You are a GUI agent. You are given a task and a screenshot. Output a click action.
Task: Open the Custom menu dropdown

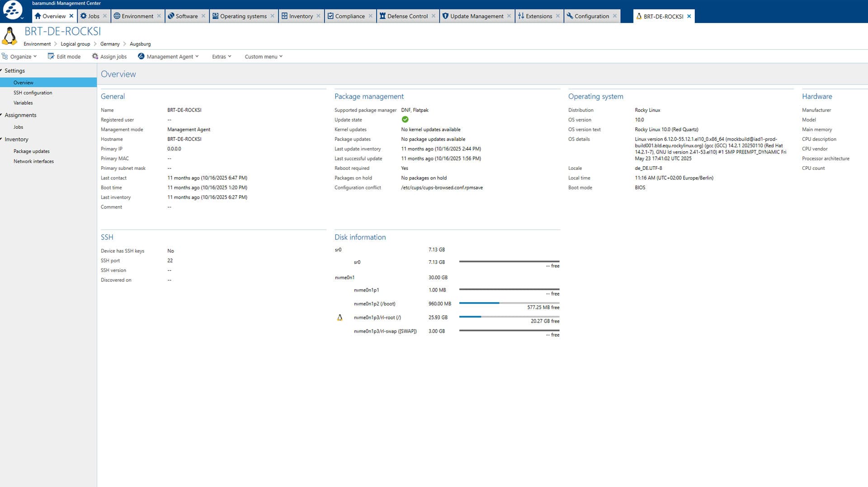[264, 56]
